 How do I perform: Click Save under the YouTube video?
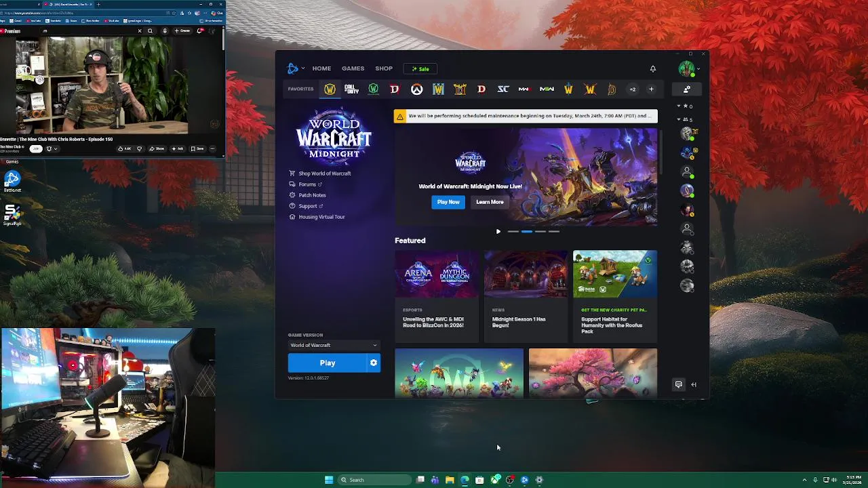(x=197, y=148)
